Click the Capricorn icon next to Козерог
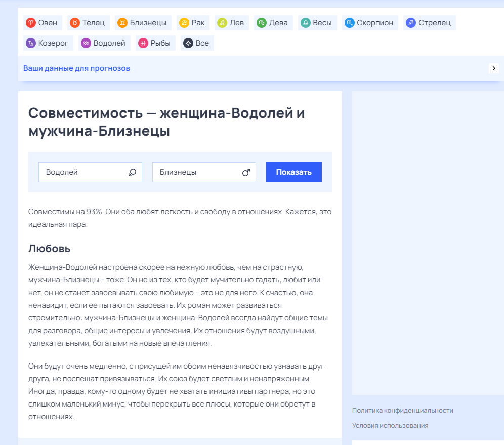The height and width of the screenshot is (445, 504). click(31, 43)
